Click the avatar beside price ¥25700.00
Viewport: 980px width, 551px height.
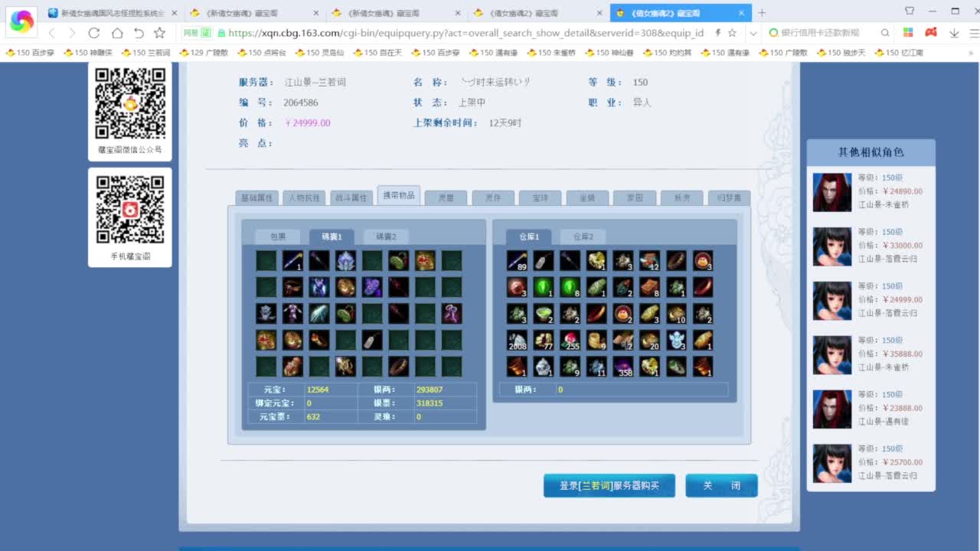pyautogui.click(x=832, y=463)
